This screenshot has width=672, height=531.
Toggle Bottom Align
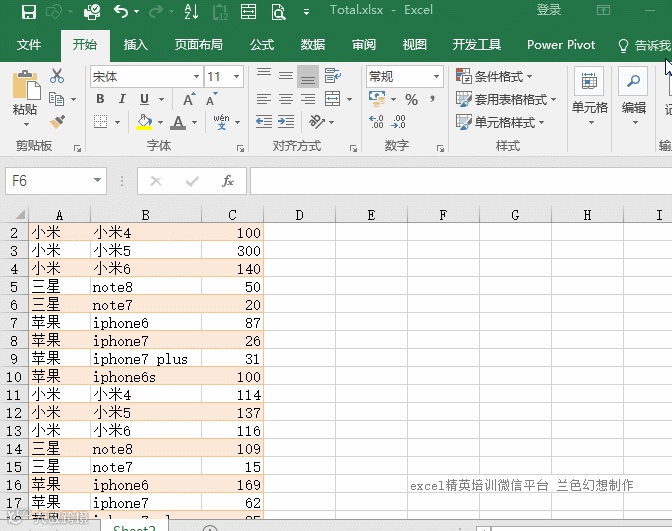coord(308,76)
